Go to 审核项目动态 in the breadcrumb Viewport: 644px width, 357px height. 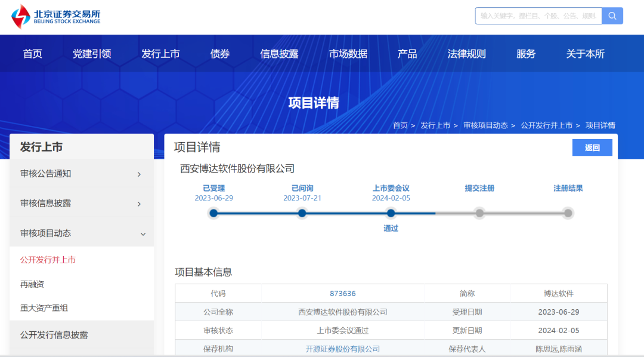(x=485, y=125)
